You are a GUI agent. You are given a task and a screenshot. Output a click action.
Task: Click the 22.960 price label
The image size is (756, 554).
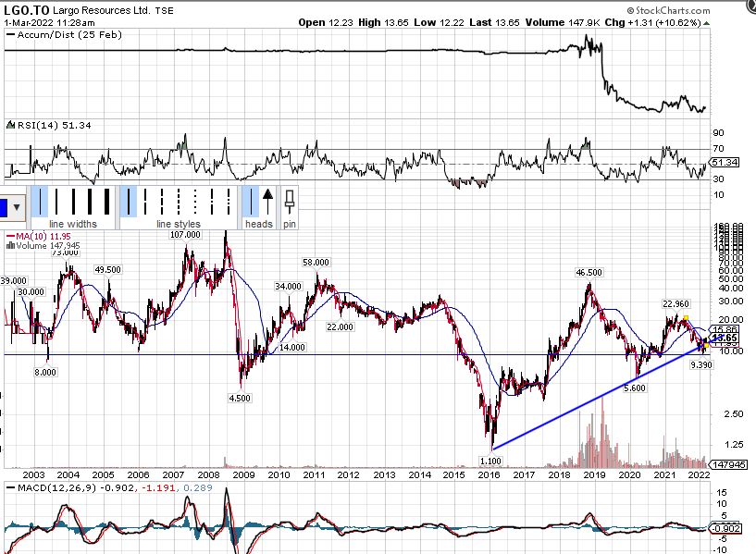(x=676, y=304)
